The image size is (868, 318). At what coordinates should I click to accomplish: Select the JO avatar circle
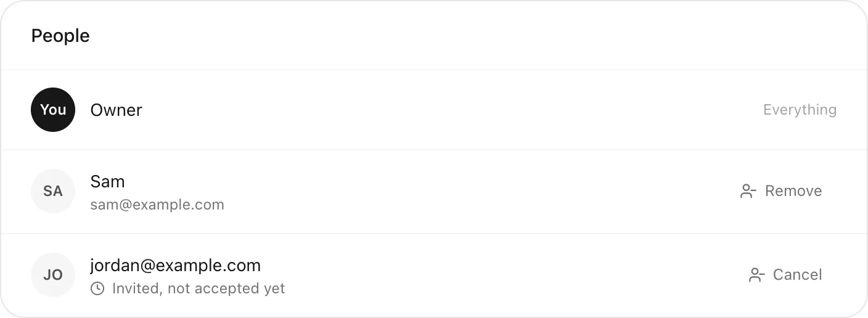point(53,275)
